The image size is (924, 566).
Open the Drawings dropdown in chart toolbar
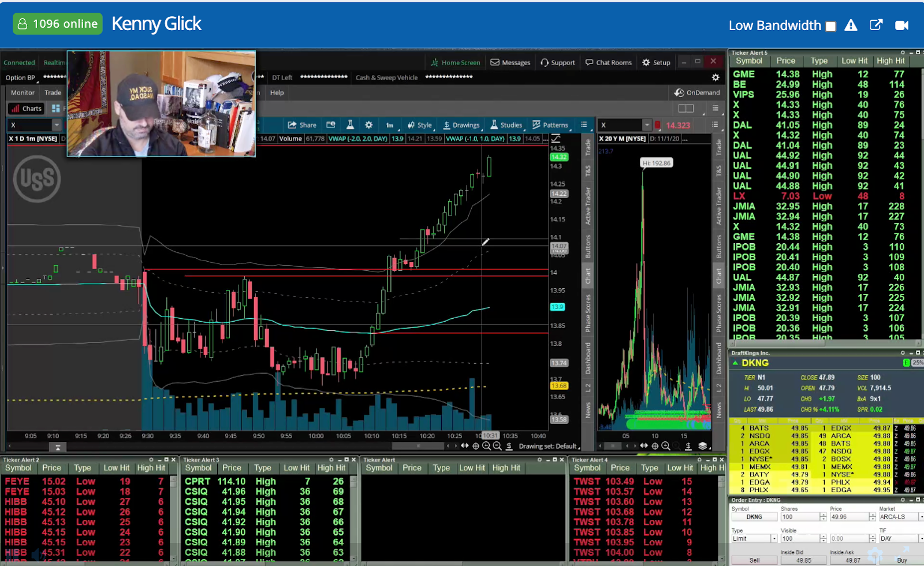pyautogui.click(x=461, y=125)
